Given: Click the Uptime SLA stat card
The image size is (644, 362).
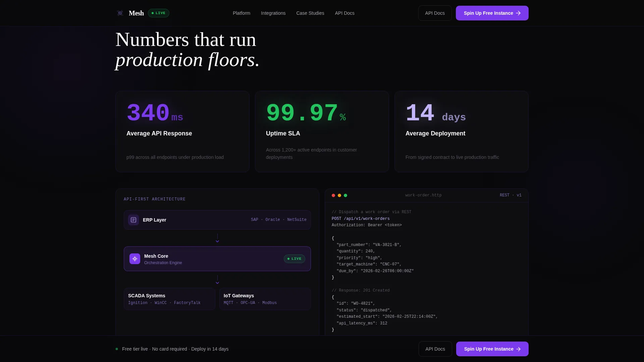Looking at the screenshot, I should [x=322, y=132].
